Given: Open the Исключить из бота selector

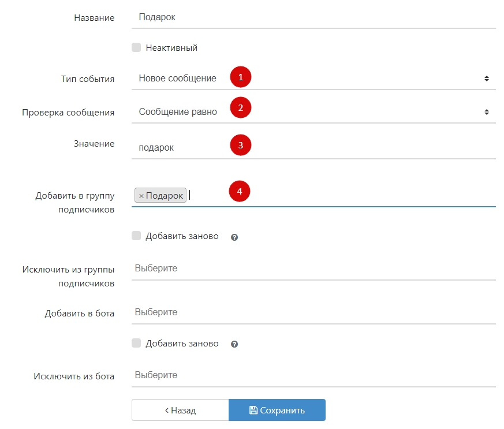Looking at the screenshot, I should click(313, 375).
